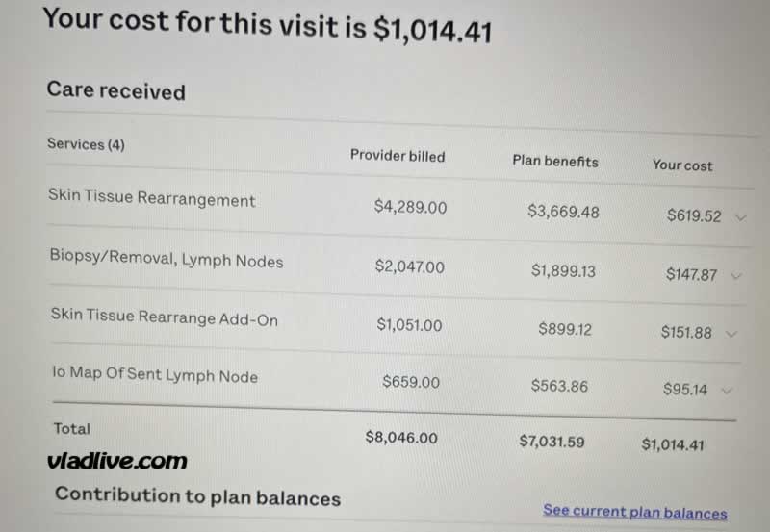
Task: Click the Skin Tissue Rearrangement service name
Action: [152, 198]
